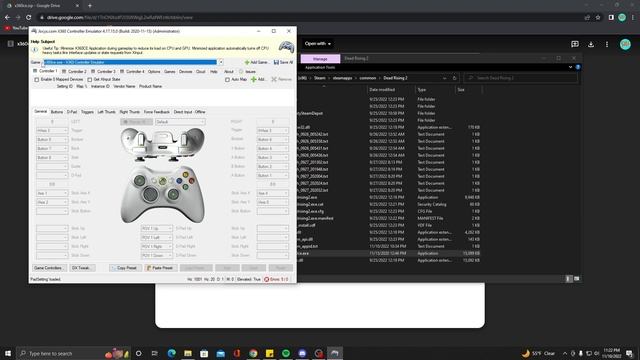This screenshot has height=360, width=640.
Task: Open left Stick Axis X dropdown
Action: 52,193
